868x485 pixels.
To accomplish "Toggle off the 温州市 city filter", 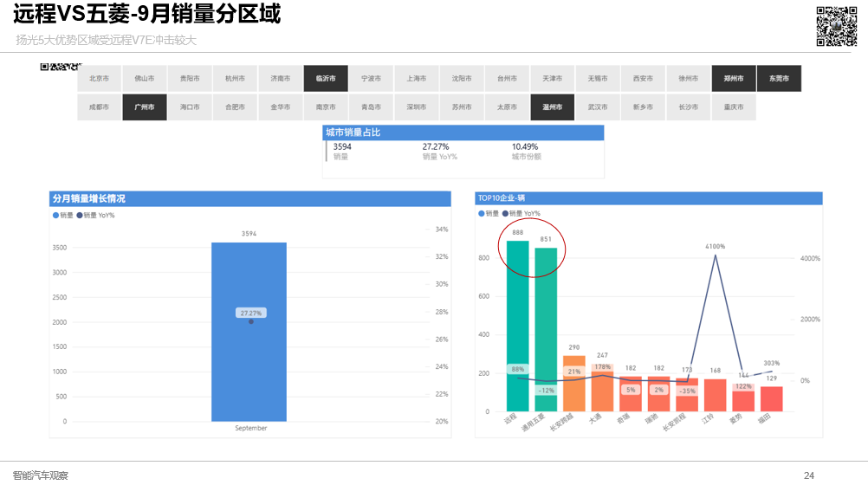I will pos(552,107).
